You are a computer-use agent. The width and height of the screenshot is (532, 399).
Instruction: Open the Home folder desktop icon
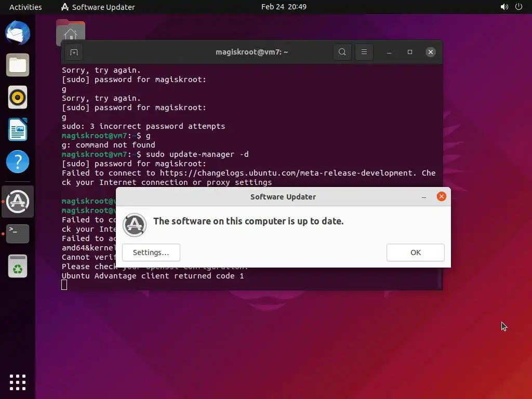pos(71,32)
